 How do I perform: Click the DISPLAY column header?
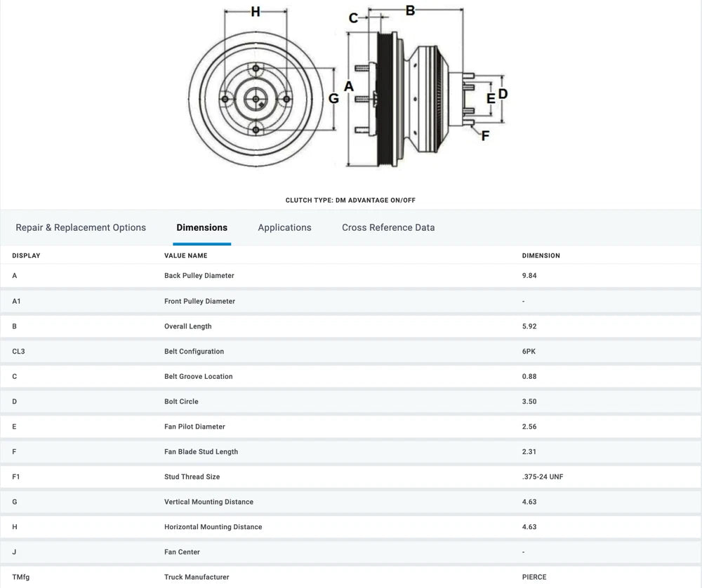(x=26, y=255)
